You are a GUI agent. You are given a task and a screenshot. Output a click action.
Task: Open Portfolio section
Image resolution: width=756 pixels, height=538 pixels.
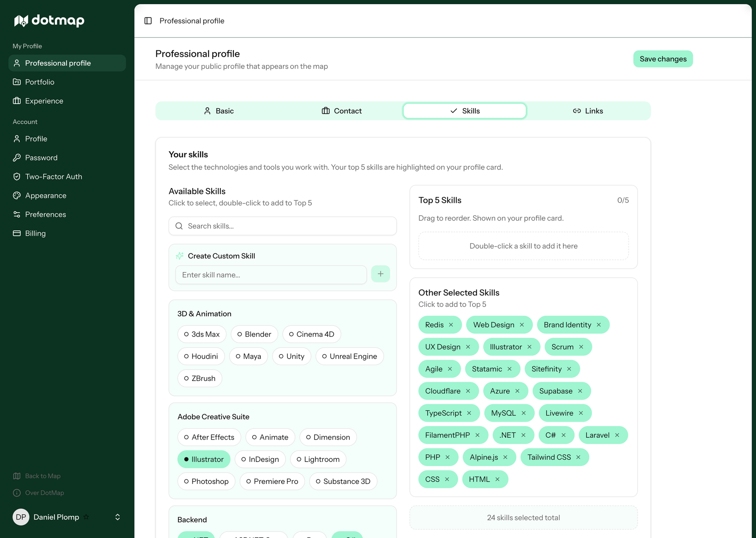click(39, 82)
